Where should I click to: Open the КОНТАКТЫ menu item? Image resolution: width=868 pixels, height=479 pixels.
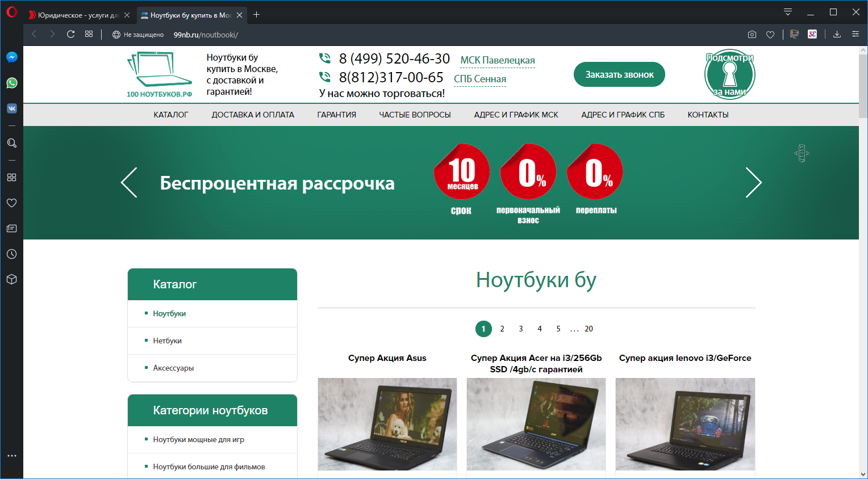point(708,115)
